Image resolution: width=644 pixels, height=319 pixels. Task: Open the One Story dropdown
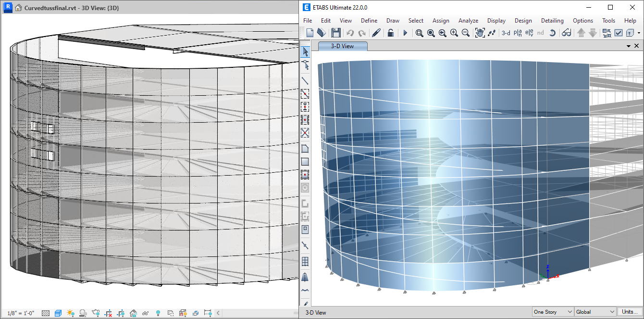[x=552, y=312]
